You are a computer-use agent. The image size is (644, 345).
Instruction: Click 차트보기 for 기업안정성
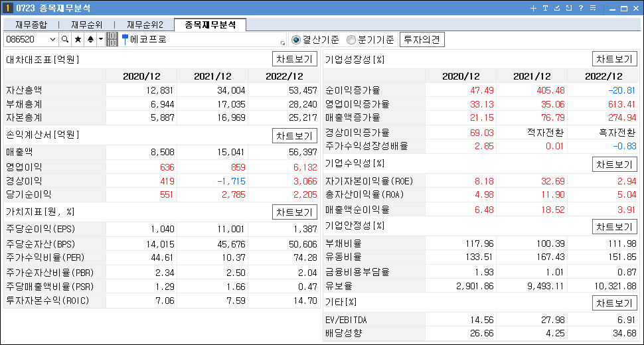pos(614,227)
